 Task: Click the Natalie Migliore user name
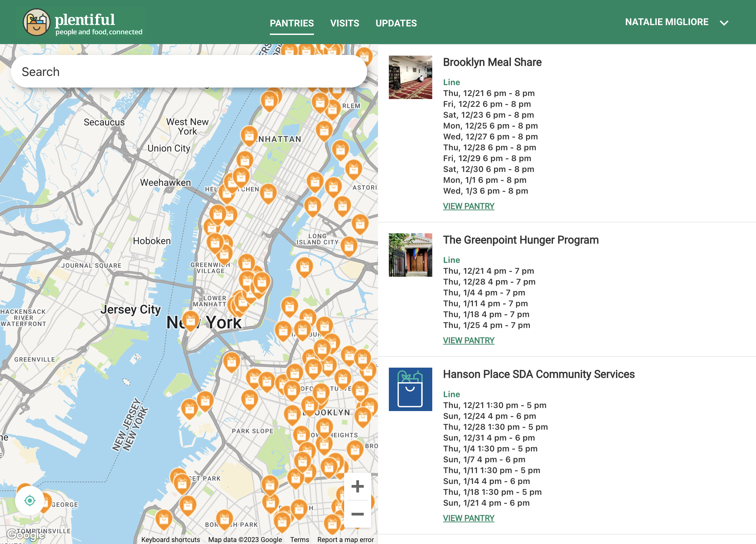point(667,22)
